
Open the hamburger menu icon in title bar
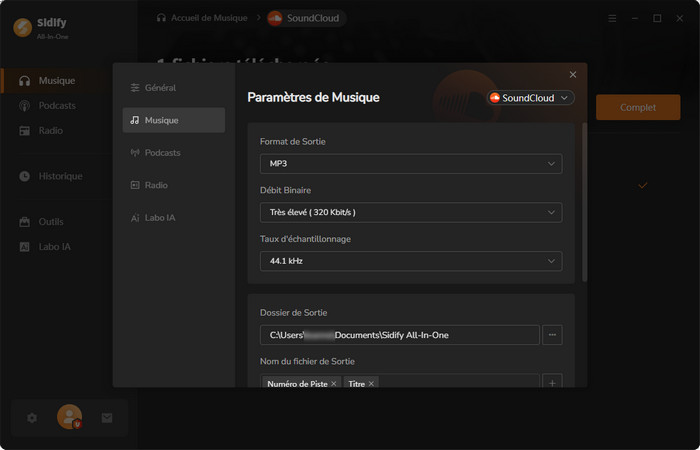pos(612,18)
